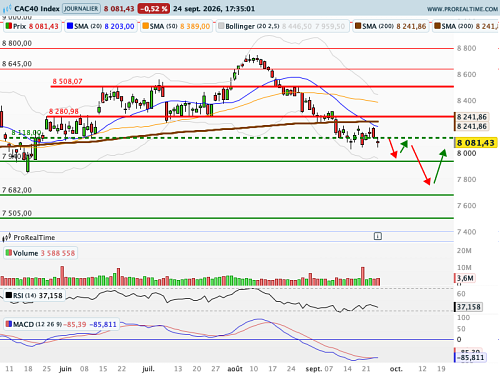Image resolution: width=500 pixels, height=375 pixels.
Task: Click the grey Bollinger legend swatch
Action: pos(221,26)
